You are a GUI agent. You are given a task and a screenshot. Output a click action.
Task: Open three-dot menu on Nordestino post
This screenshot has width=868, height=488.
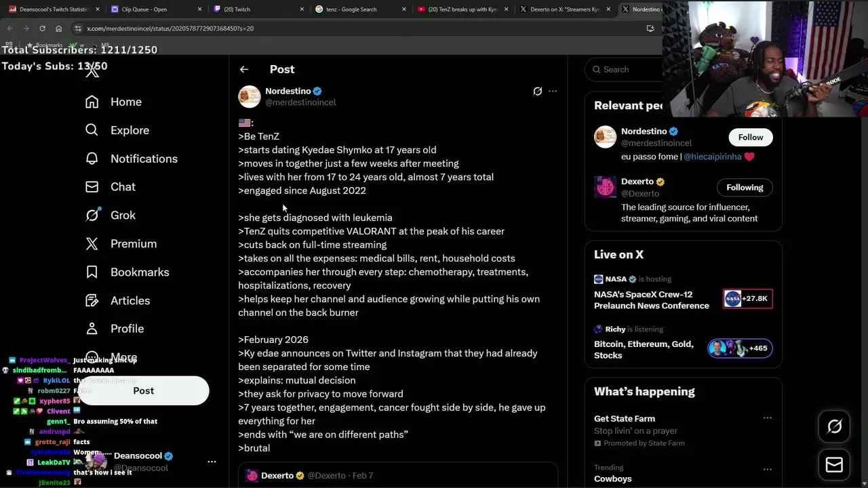tap(553, 91)
